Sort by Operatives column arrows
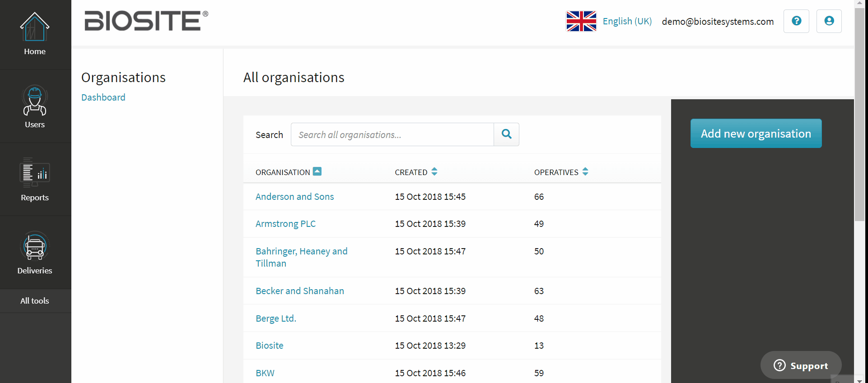Screen dimensions: 868x383 click(585, 171)
